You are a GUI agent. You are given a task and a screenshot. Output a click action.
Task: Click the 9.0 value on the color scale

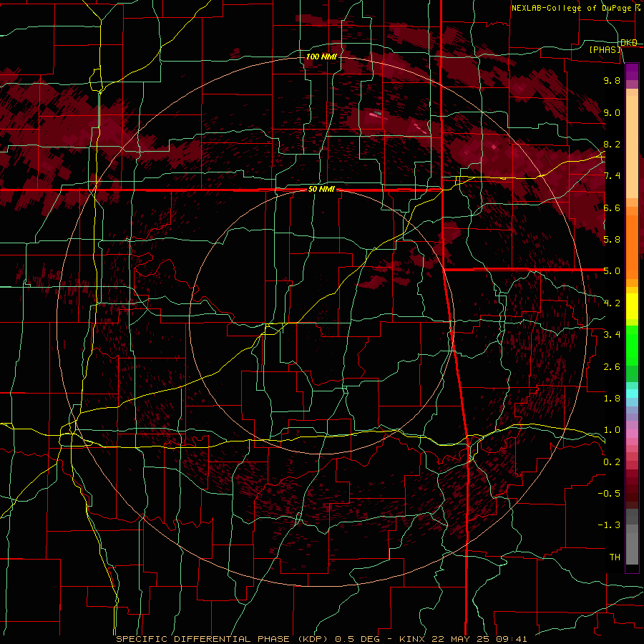point(612,112)
